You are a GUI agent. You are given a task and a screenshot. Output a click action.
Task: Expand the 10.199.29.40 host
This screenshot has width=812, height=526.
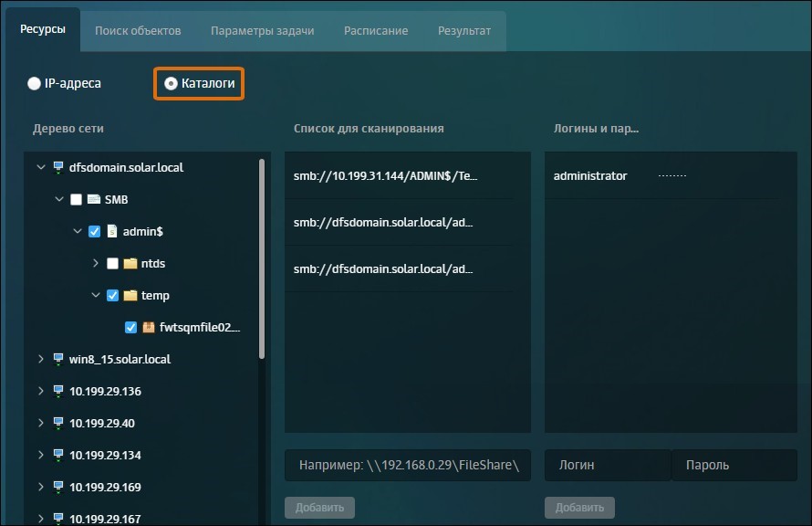coord(41,423)
